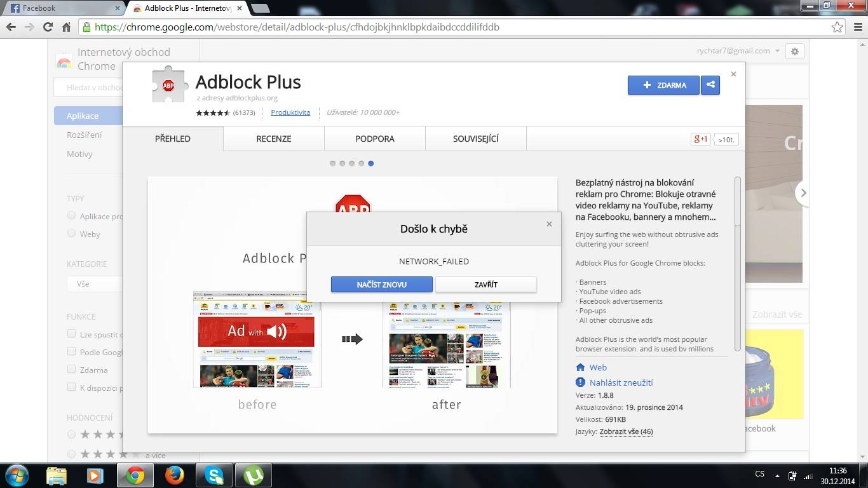Select 'Rozšíření' in the sidebar
This screenshot has height=488, width=868.
coord(84,135)
